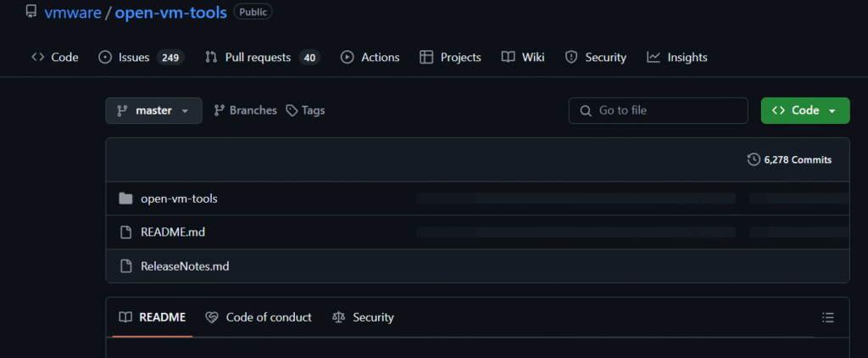Open the master branch selector dropdown

(154, 110)
